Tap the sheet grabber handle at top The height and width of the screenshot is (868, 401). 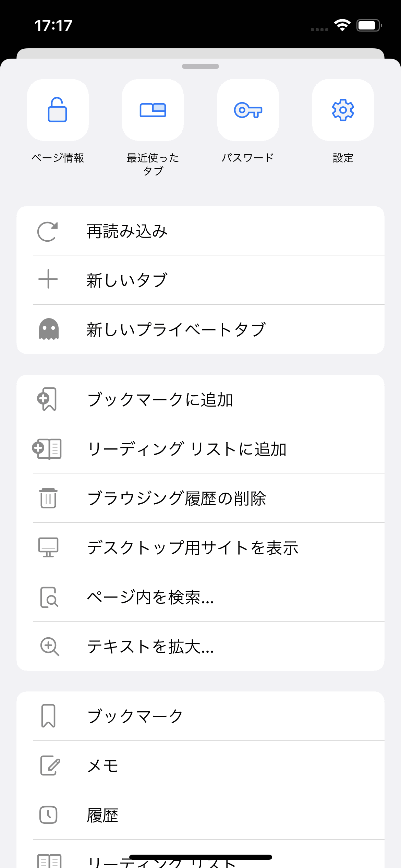coord(200,67)
